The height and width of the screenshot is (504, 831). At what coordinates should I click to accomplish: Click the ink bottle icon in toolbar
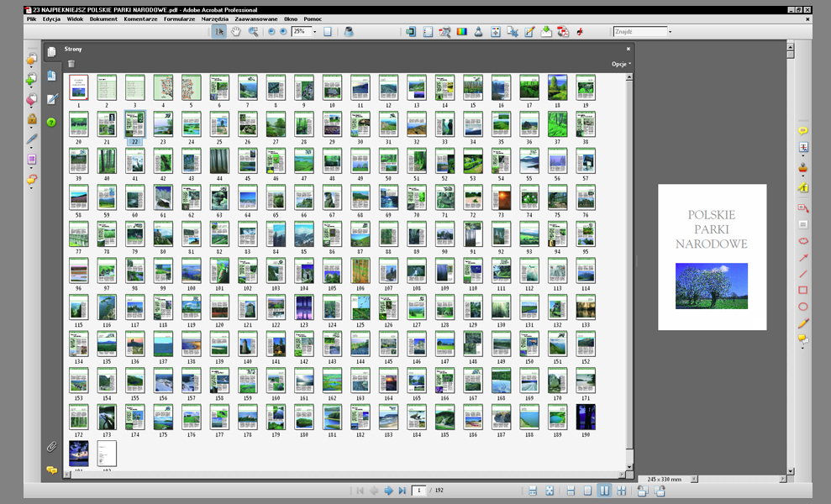[x=349, y=32]
